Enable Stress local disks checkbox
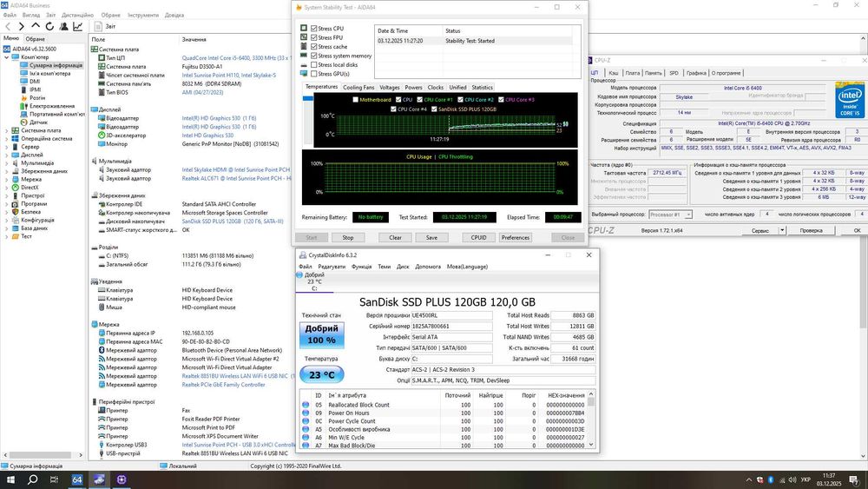Image resolution: width=868 pixels, height=489 pixels. (314, 65)
